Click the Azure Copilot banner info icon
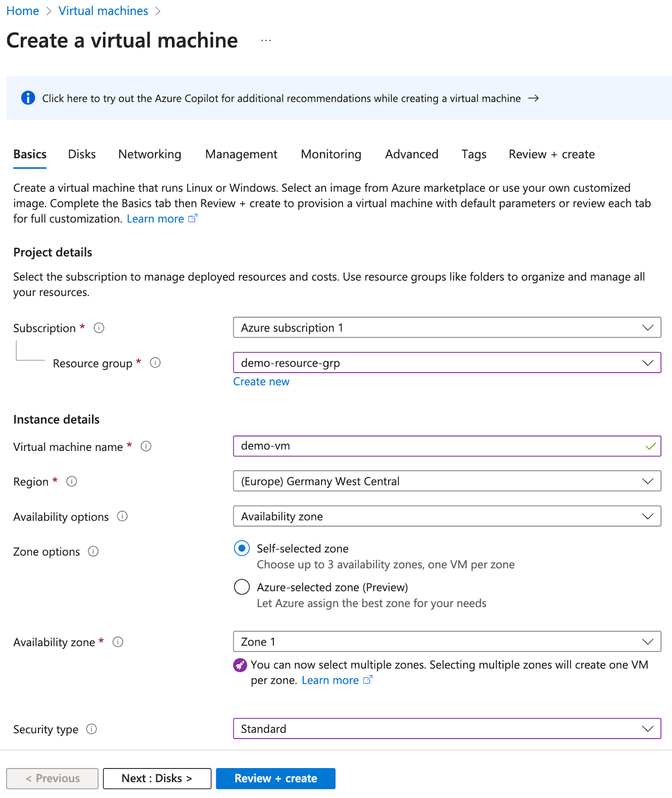672x798 pixels. tap(27, 98)
